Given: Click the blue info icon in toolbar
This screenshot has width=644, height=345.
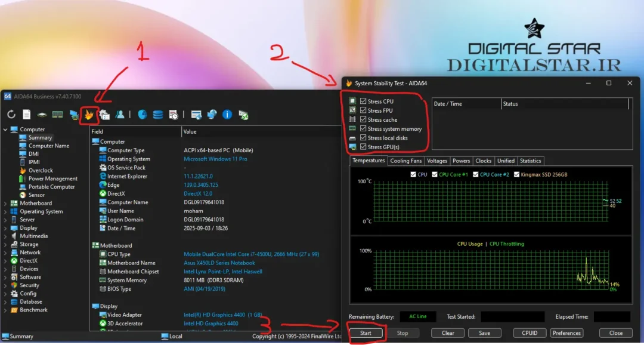Looking at the screenshot, I should pos(227,114).
